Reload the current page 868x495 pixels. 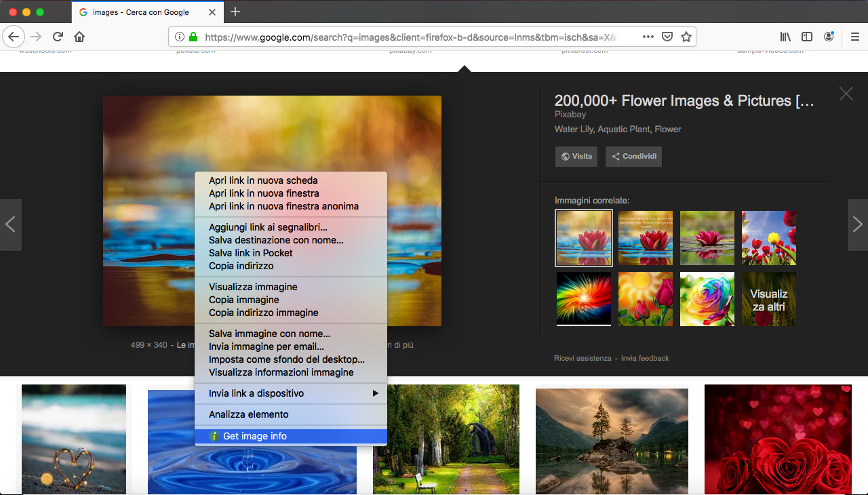click(58, 37)
